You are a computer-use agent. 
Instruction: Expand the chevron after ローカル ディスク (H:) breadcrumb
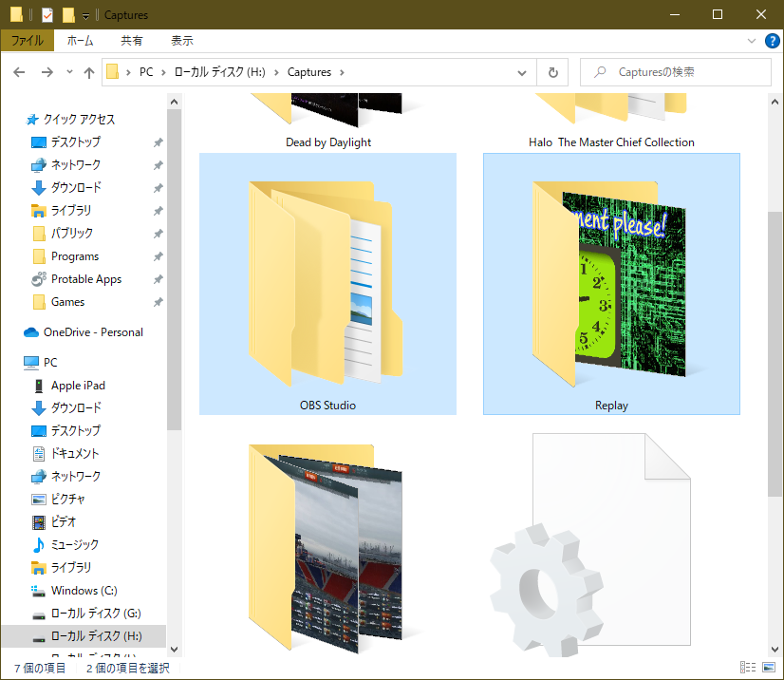coord(276,72)
